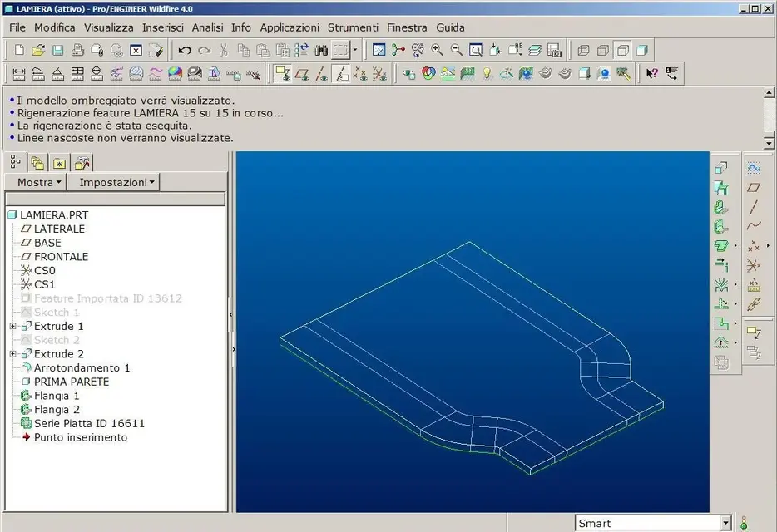Open the Analisi menu
The width and height of the screenshot is (777, 532).
[x=208, y=27]
